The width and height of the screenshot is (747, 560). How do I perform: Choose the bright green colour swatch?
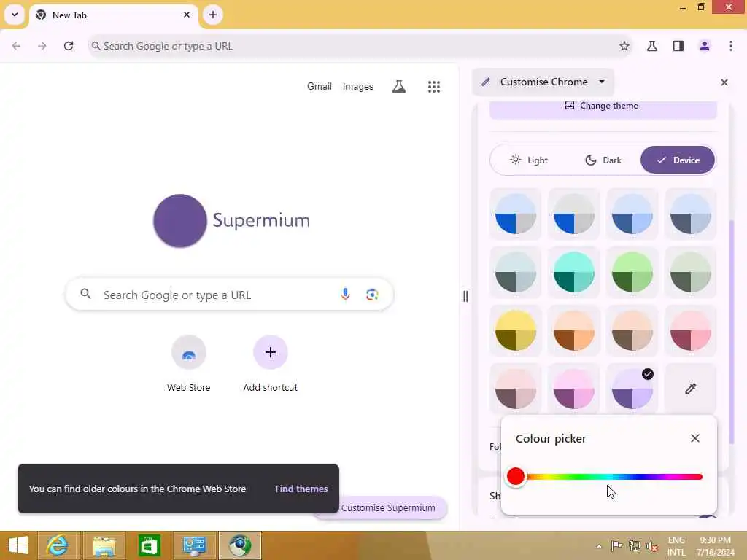pyautogui.click(x=632, y=272)
